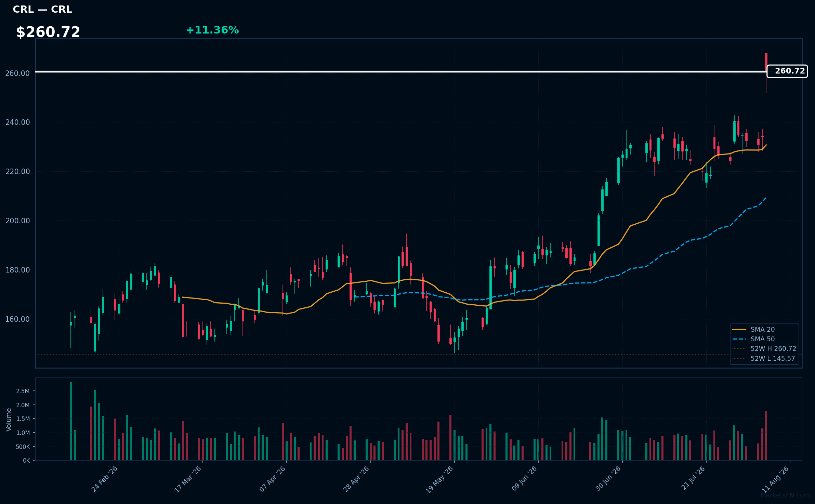Click the "19 May '26" date label
This screenshot has height=504, width=815.
pos(439,479)
